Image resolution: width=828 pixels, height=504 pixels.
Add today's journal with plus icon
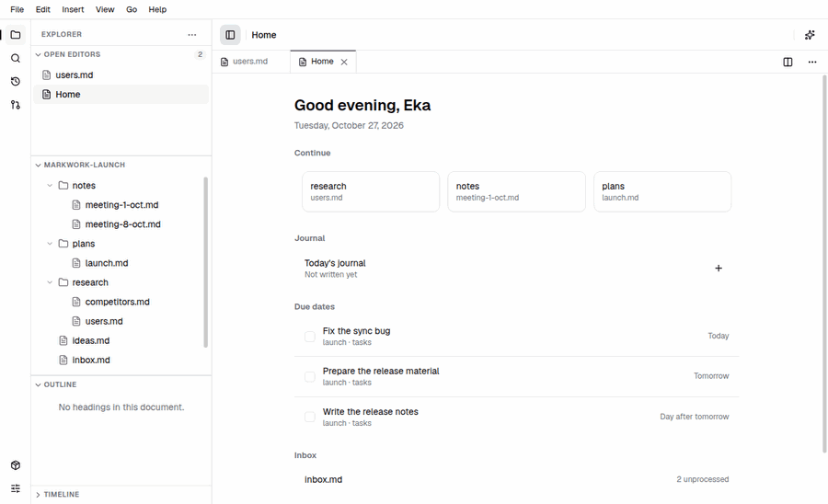coord(719,269)
